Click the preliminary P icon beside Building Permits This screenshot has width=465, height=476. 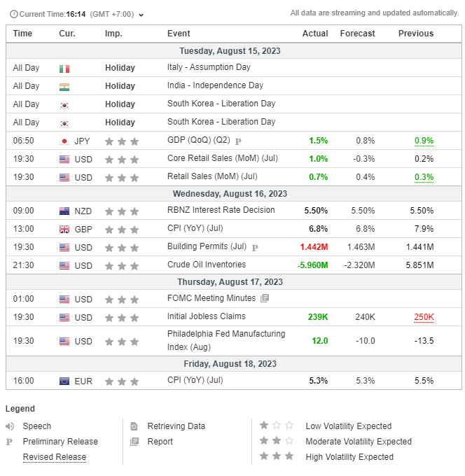click(255, 248)
